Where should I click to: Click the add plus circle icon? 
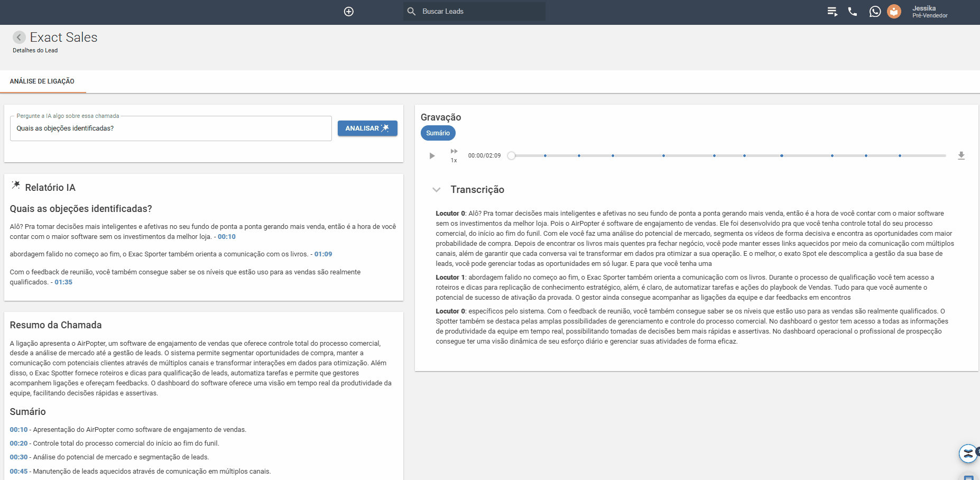pos(349,12)
